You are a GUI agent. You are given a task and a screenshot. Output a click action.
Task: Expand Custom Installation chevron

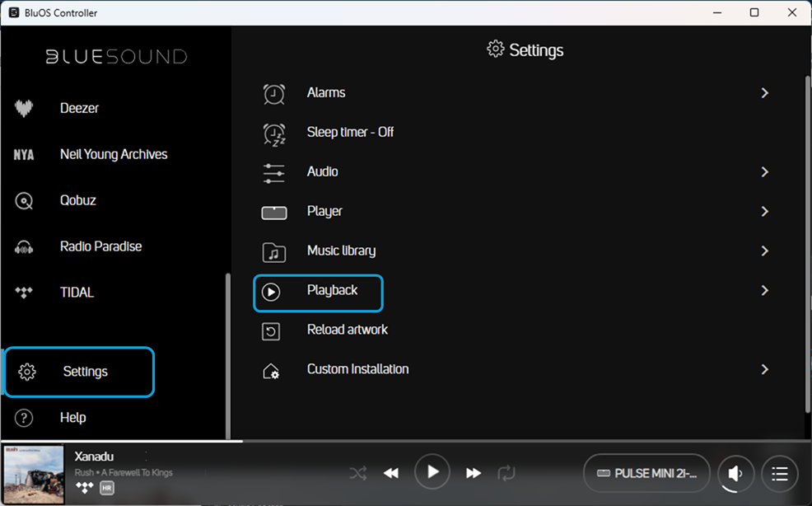[x=765, y=369]
